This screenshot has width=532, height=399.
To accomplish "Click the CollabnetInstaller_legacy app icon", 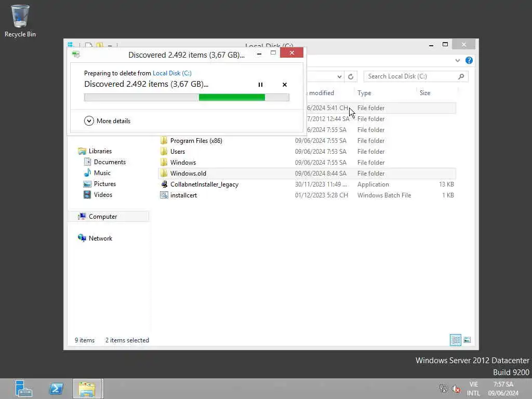I will coord(164,184).
